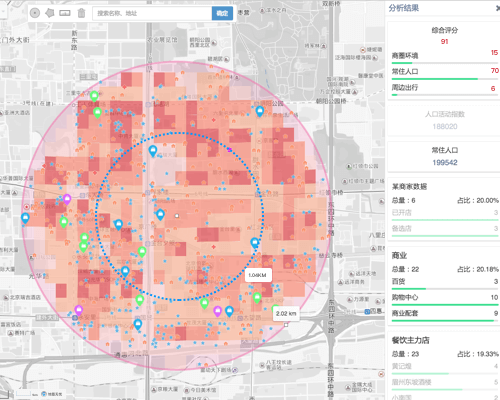Click the 综合评分 value 91

445,42
